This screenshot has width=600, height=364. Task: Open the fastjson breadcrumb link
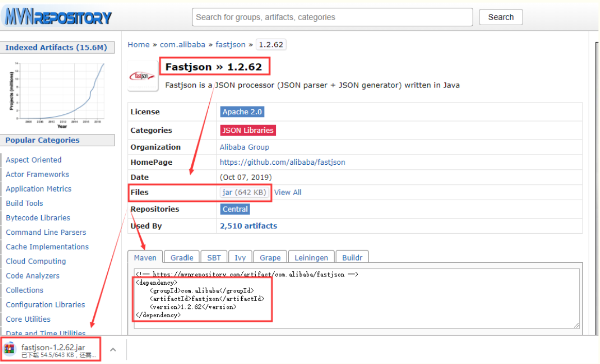[x=230, y=45]
